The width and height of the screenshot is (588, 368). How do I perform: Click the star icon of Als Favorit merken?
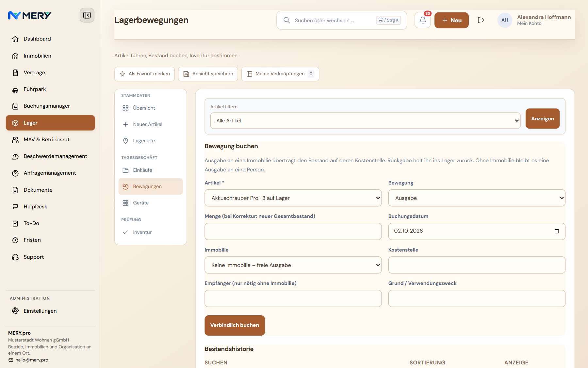(122, 74)
